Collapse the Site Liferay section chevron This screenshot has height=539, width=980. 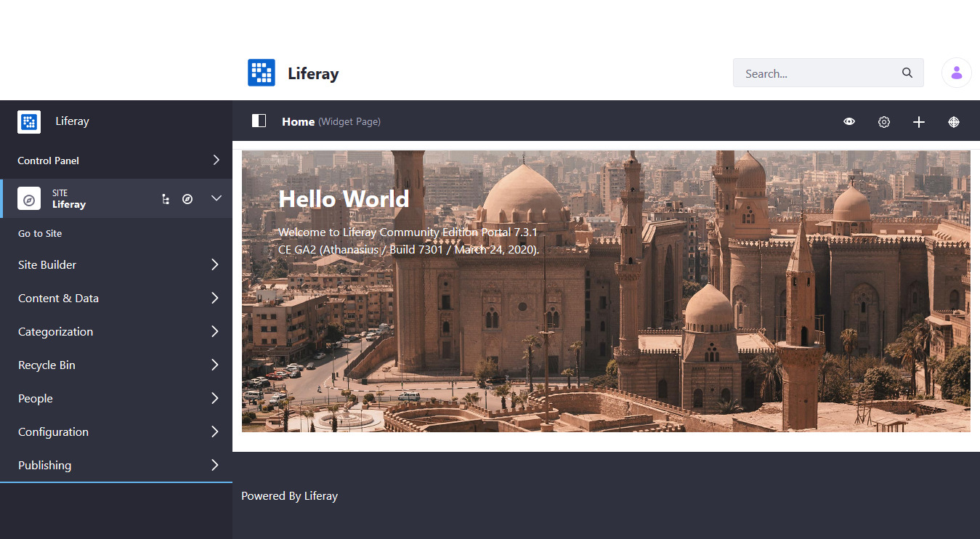tap(216, 198)
